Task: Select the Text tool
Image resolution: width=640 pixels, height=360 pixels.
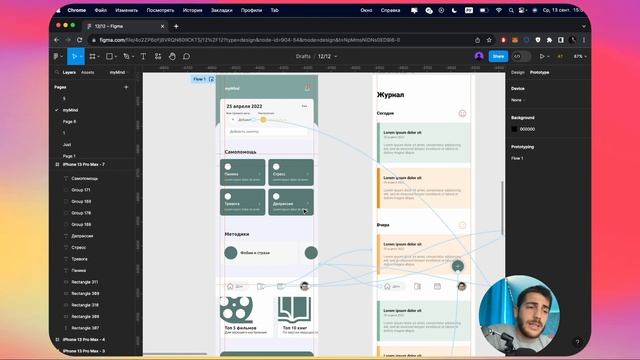Action: (x=143, y=56)
